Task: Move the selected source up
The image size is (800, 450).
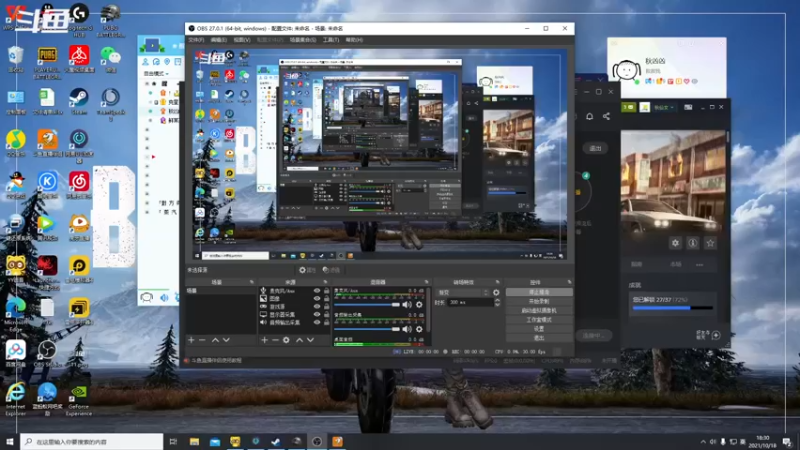Action: click(x=299, y=340)
